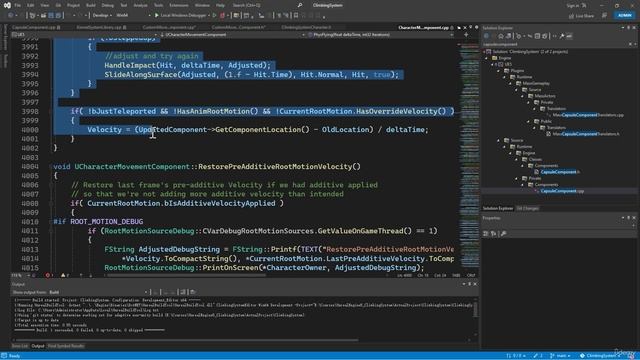Click Show All Files in Solution Explorer toolbar

coord(545,36)
